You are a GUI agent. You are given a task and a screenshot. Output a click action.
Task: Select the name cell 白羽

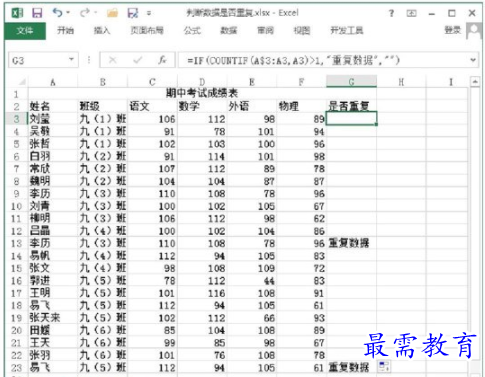[x=53, y=156]
